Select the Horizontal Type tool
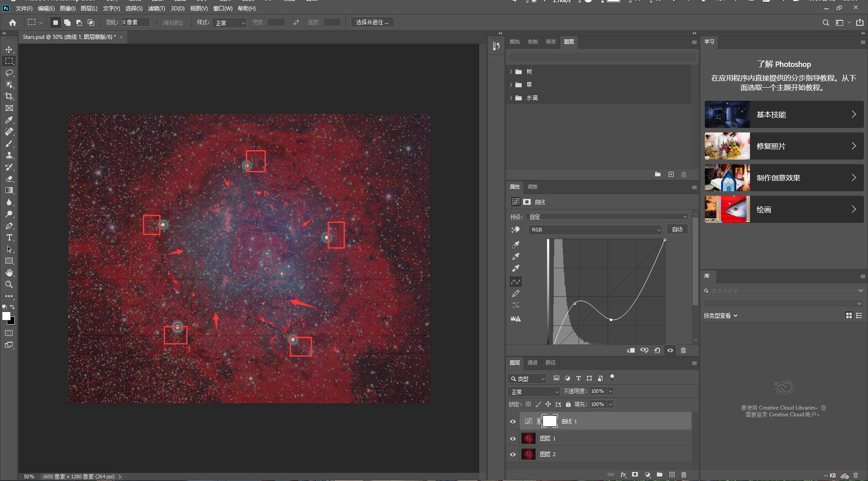Viewport: 868px width, 481px height. (x=9, y=237)
